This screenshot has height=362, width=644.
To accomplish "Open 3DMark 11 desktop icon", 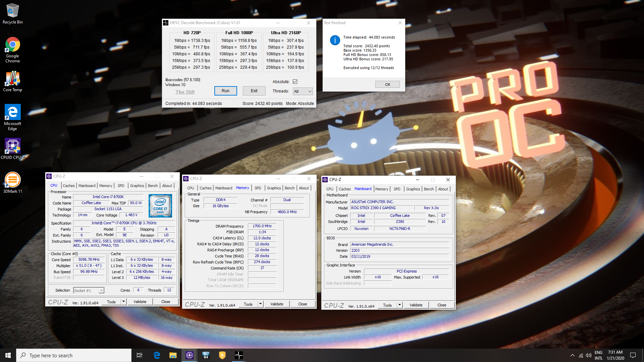I will pyautogui.click(x=12, y=182).
